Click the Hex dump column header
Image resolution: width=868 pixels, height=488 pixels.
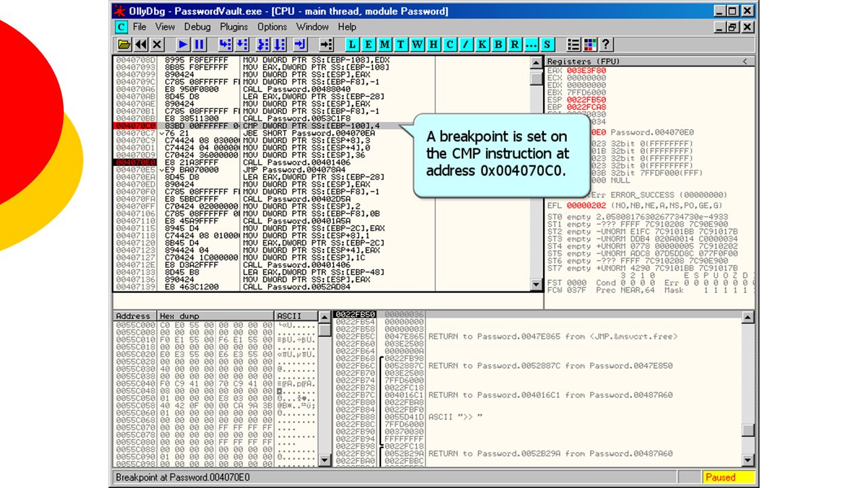(x=216, y=316)
